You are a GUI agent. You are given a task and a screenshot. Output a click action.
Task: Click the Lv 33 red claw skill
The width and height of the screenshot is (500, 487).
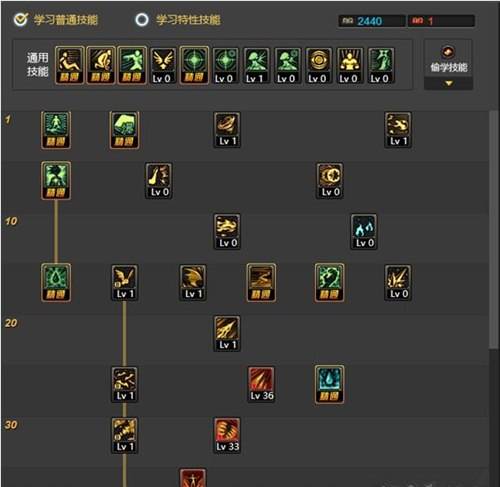point(227,435)
